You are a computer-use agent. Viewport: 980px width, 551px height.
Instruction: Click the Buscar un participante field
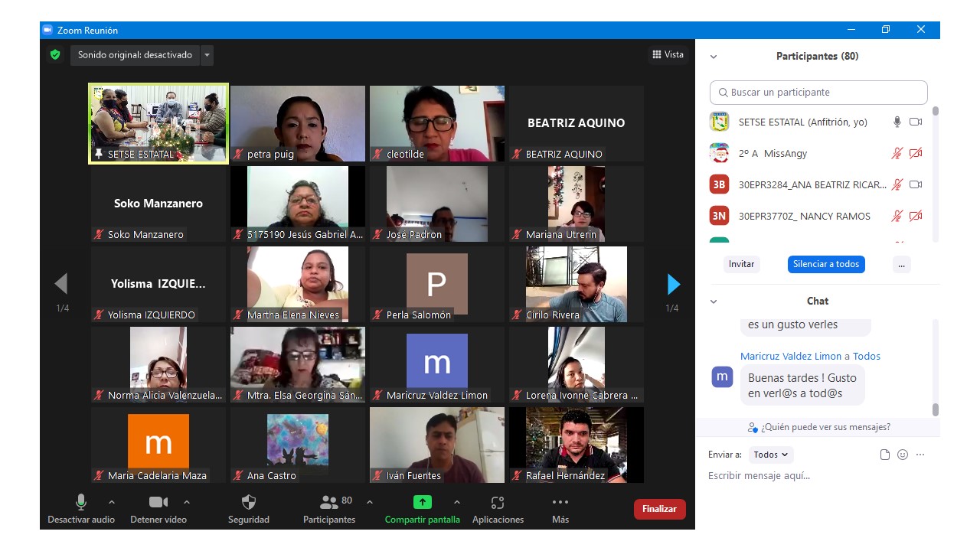coord(818,93)
